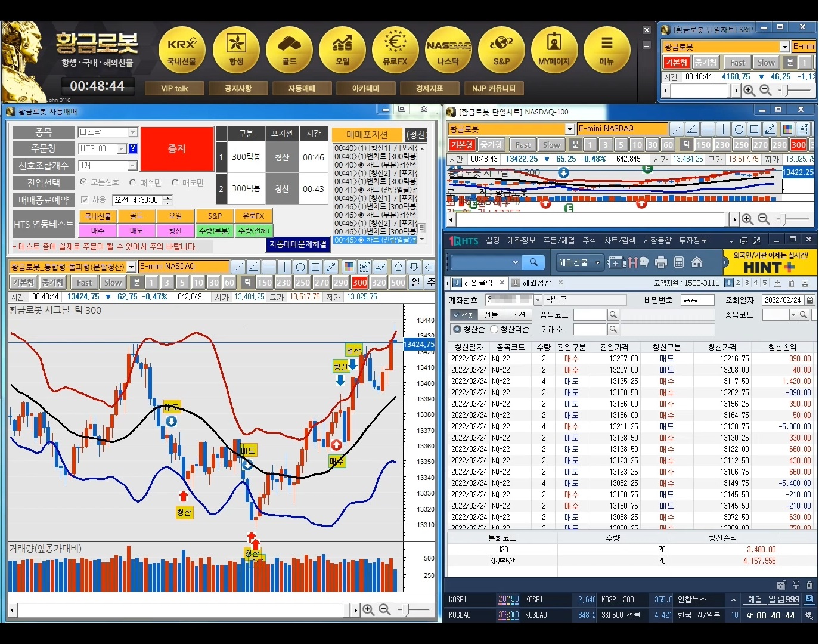Viewport: 819px width, 644px height.
Task: Click up arrow icon in main chart toolbar
Action: pyautogui.click(x=398, y=267)
